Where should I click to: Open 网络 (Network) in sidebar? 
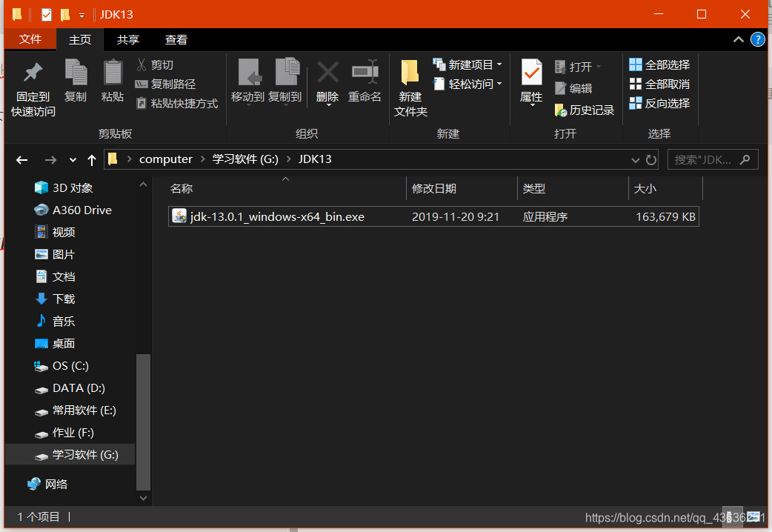(47, 484)
